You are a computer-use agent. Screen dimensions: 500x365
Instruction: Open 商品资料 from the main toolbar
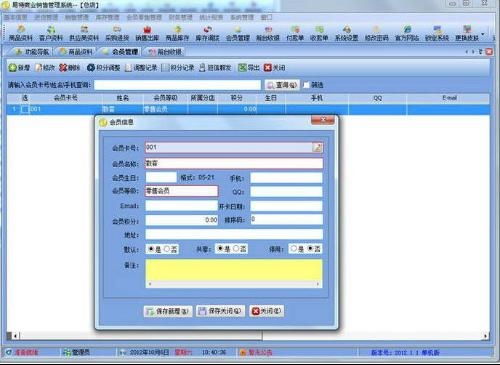click(x=20, y=33)
